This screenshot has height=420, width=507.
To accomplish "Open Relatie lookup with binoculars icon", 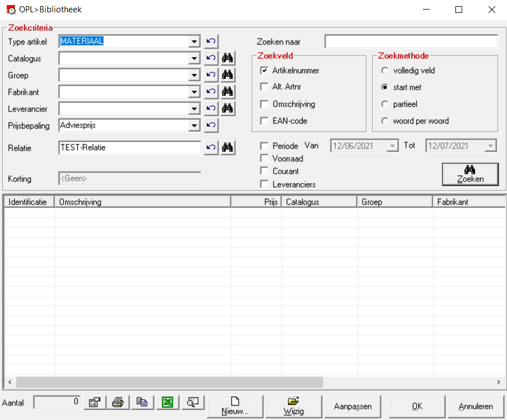I will [x=227, y=148].
